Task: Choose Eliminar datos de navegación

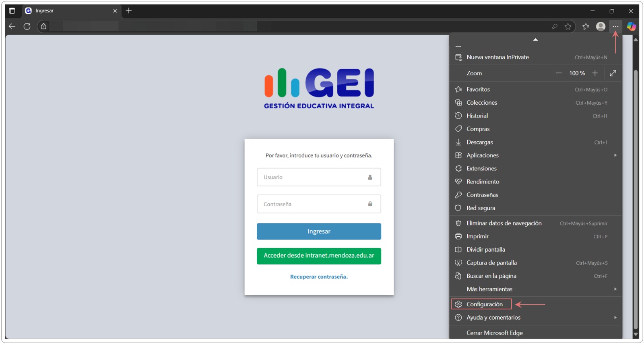Action: click(535, 223)
